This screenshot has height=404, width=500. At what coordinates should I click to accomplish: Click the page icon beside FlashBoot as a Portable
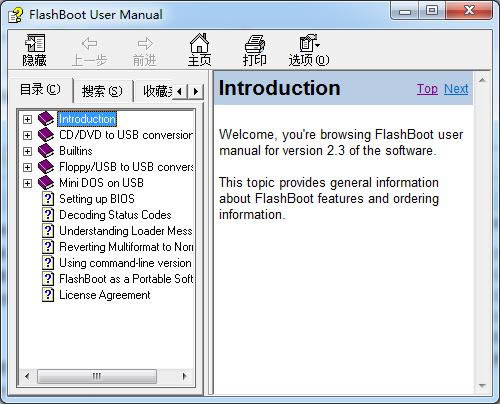tap(48, 279)
